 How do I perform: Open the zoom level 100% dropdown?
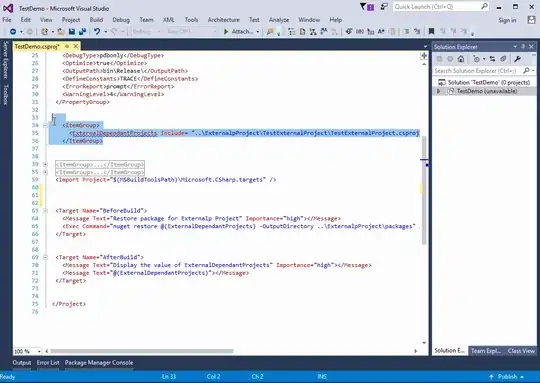point(39,351)
